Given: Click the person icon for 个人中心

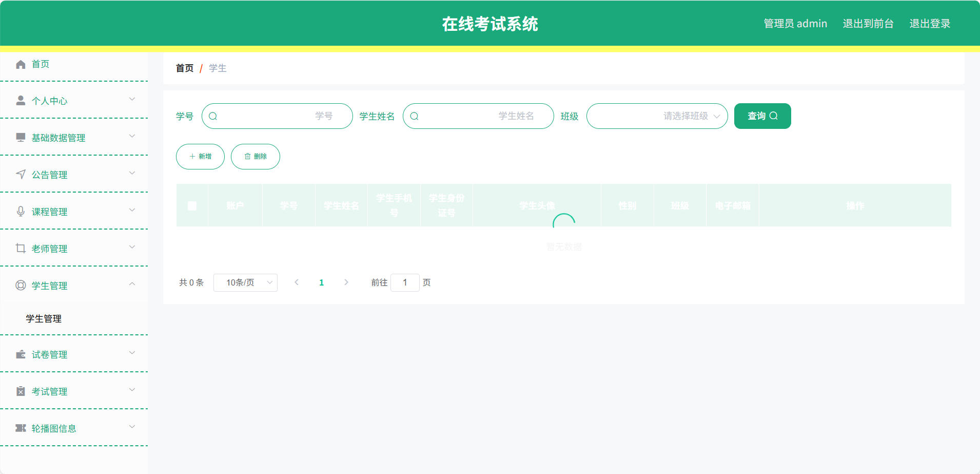Looking at the screenshot, I should click(21, 100).
